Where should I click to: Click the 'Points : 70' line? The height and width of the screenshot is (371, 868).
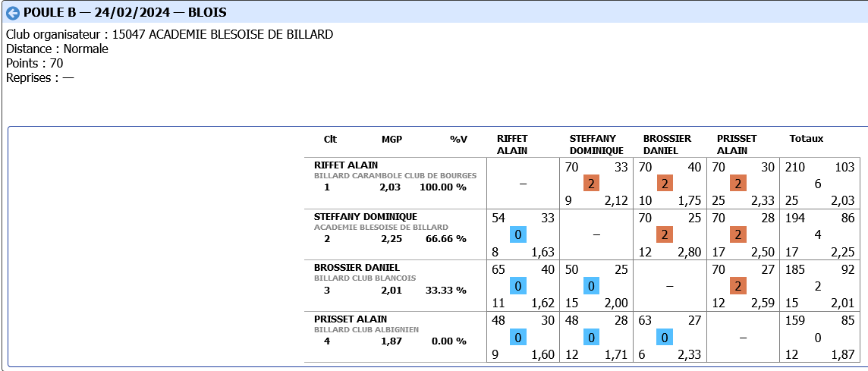(34, 63)
